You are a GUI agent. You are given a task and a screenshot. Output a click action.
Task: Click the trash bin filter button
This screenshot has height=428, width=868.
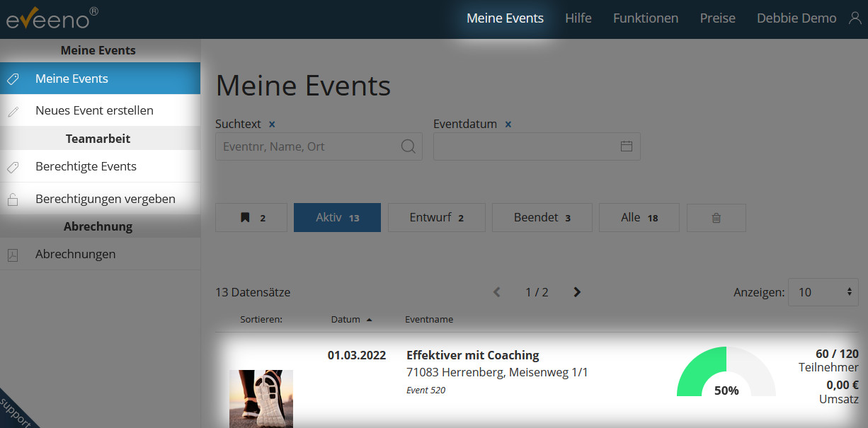coord(716,218)
